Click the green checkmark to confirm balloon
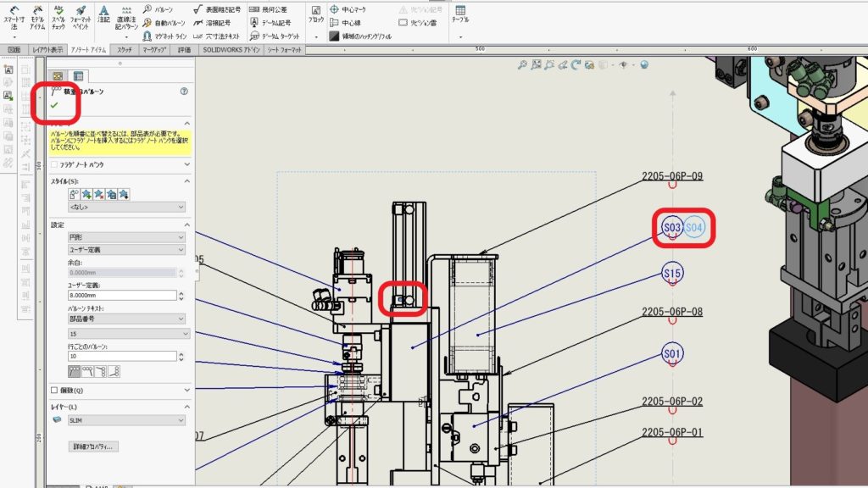 click(54, 105)
